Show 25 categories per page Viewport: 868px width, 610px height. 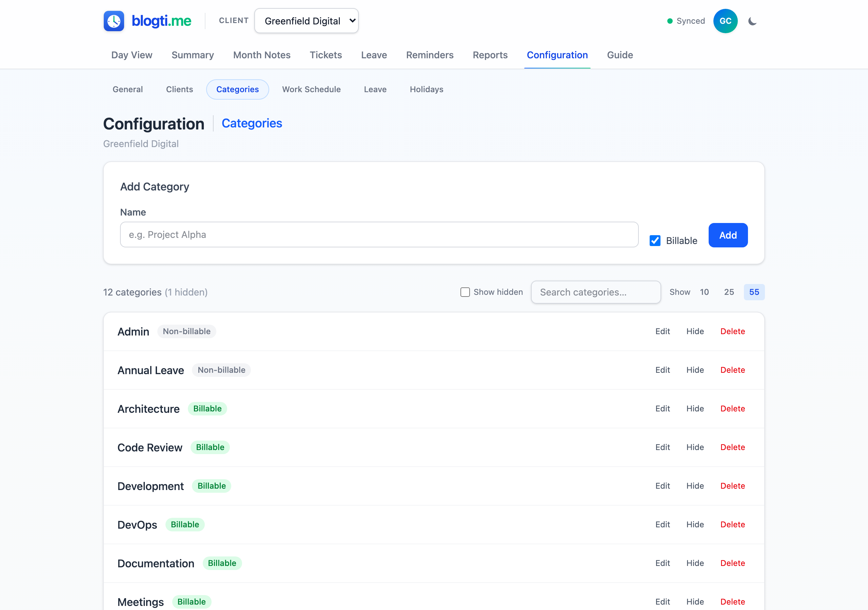729,292
